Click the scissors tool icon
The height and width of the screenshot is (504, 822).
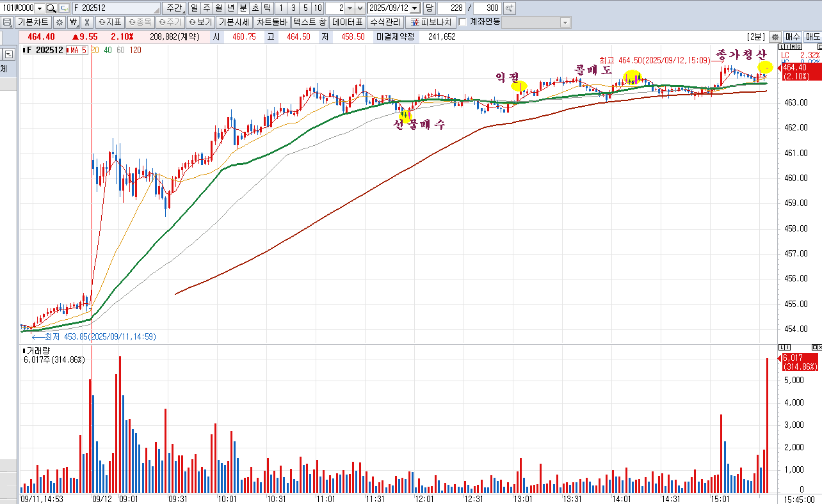click(86, 22)
